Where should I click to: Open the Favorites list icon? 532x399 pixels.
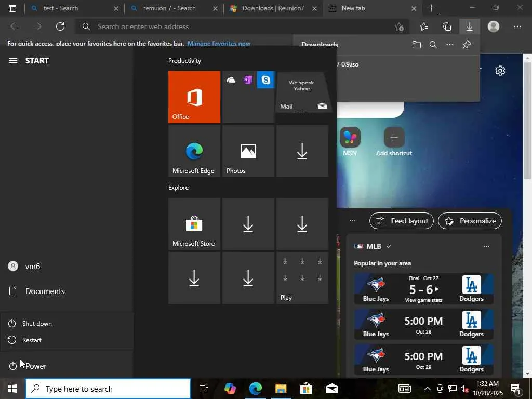424,26
